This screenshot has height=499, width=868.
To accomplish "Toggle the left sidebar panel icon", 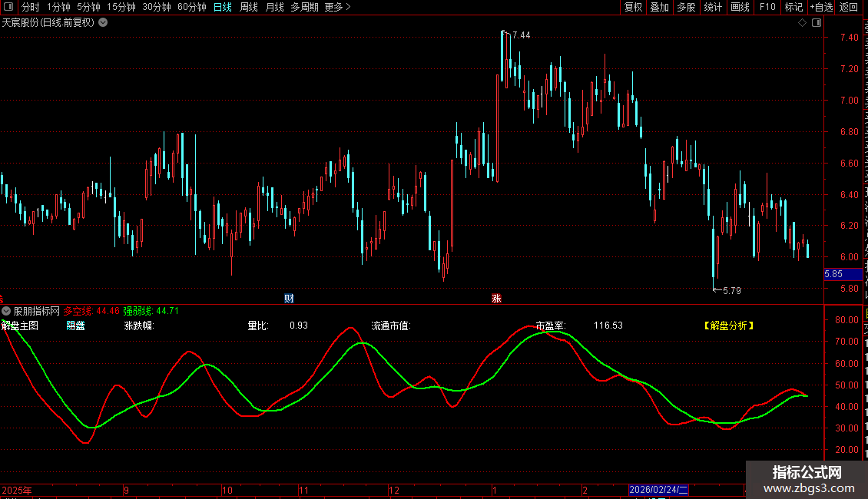I will coord(8,7).
